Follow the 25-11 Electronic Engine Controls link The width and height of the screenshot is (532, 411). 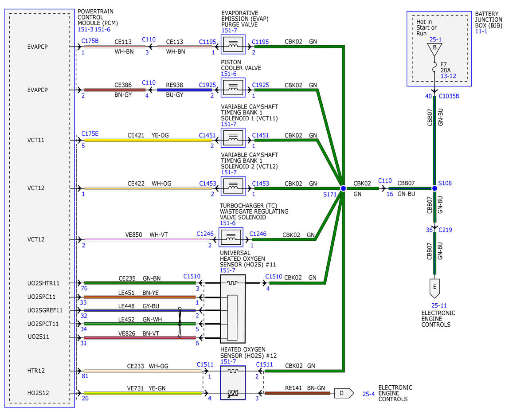[x=439, y=305]
